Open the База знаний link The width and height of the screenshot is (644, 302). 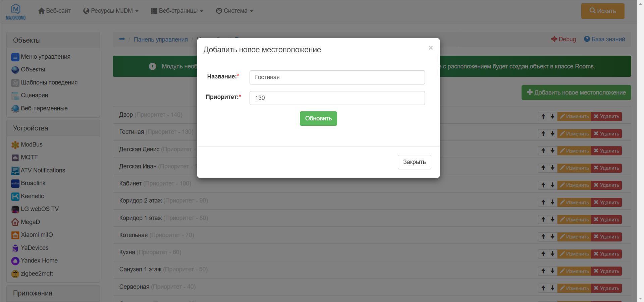(x=605, y=39)
